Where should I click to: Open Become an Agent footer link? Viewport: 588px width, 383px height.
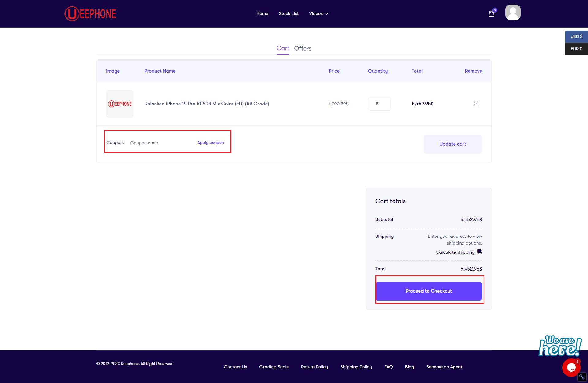point(444,367)
